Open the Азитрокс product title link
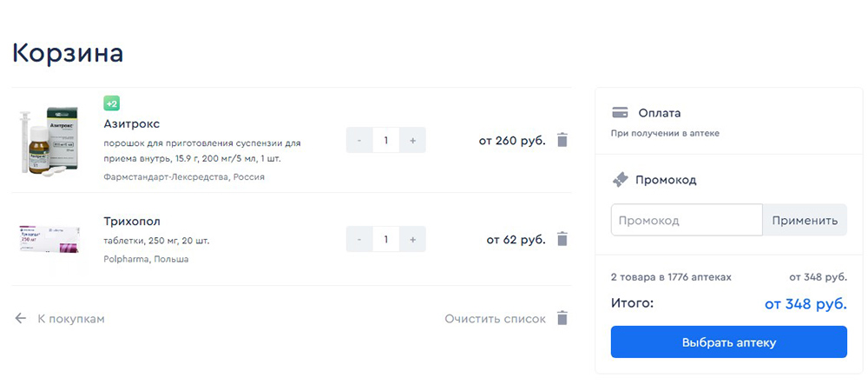The width and height of the screenshot is (868, 391). tap(132, 123)
